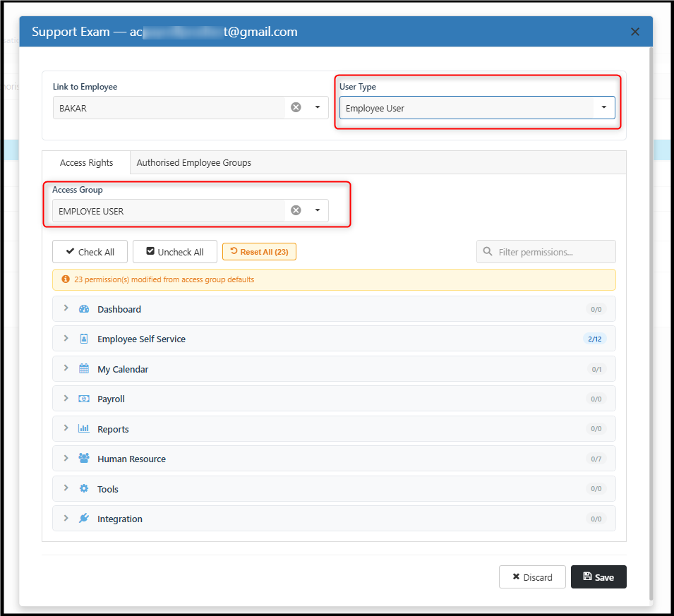Close the Support Exam dialog

pyautogui.click(x=635, y=32)
